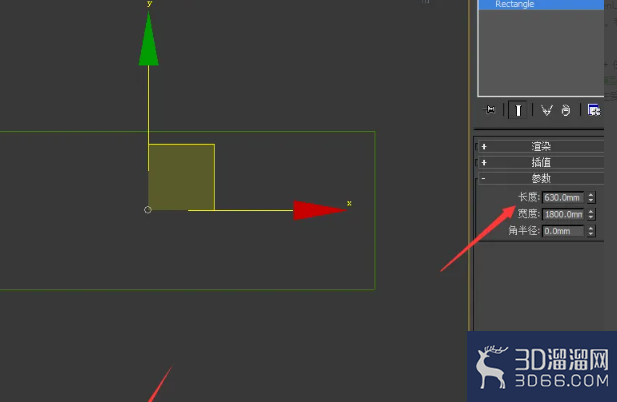Toggle Show End Result icon
Viewport: 617px width, 402px height.
pyautogui.click(x=518, y=110)
